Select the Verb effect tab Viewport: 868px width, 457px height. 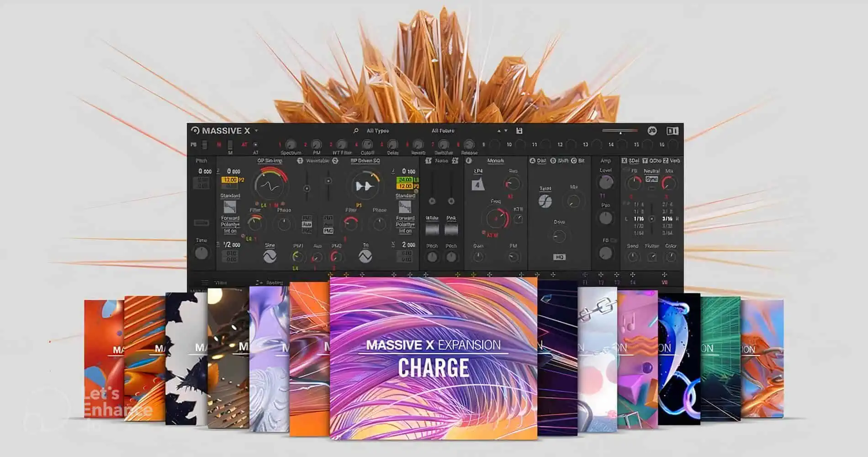[x=675, y=161]
